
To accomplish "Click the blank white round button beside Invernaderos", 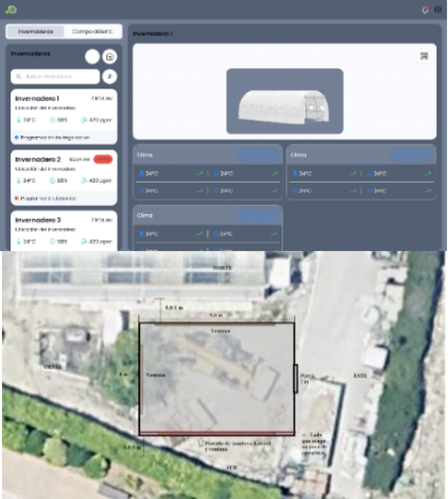I will 92,57.
